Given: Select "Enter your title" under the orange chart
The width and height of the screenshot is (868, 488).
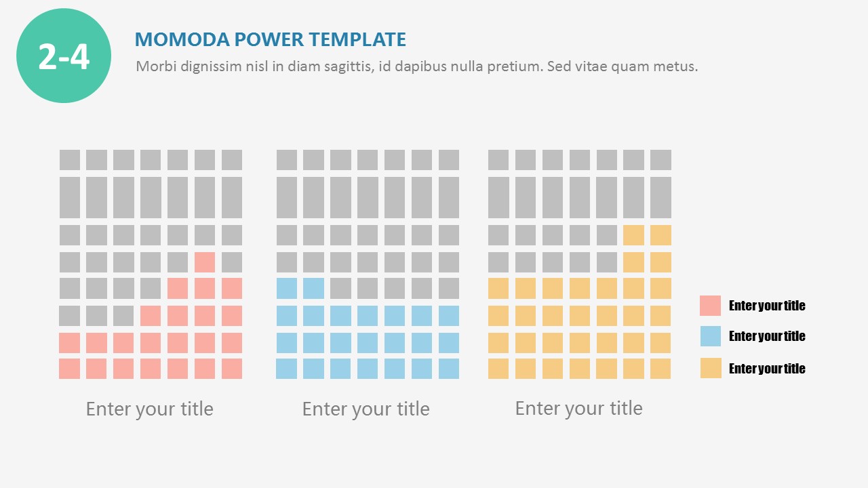Looking at the screenshot, I should coord(578,408).
